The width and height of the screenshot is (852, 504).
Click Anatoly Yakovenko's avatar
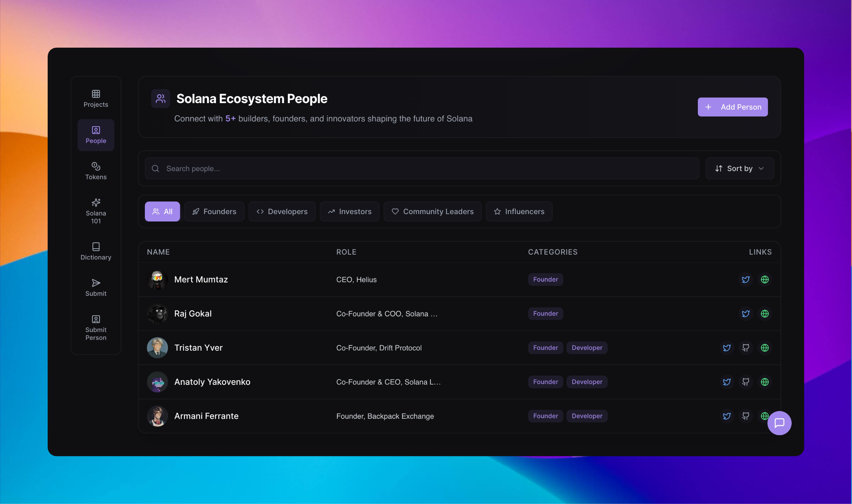158,382
